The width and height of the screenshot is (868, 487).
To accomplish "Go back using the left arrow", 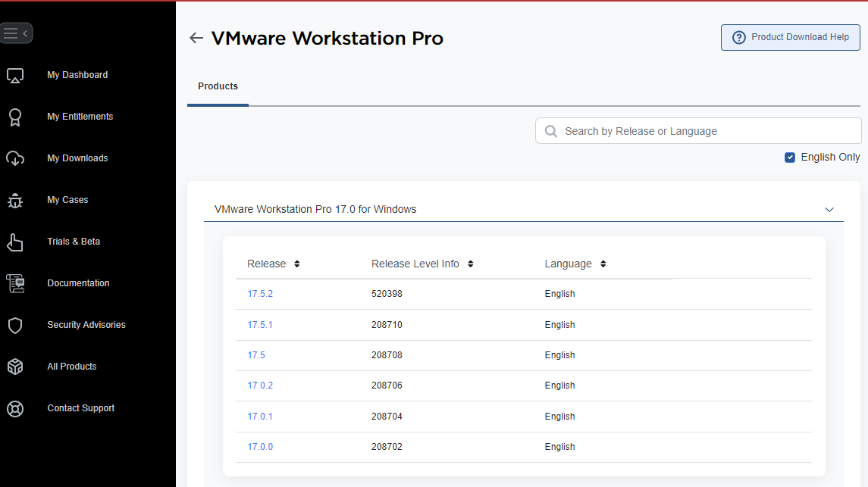I will [196, 38].
